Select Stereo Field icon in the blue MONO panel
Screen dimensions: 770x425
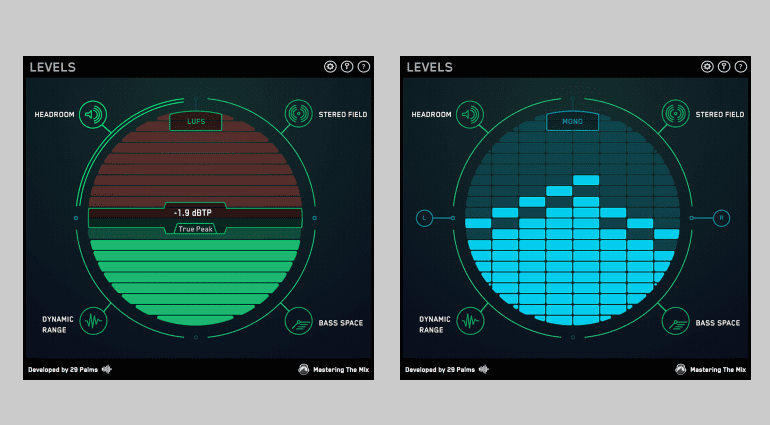pyautogui.click(x=675, y=114)
